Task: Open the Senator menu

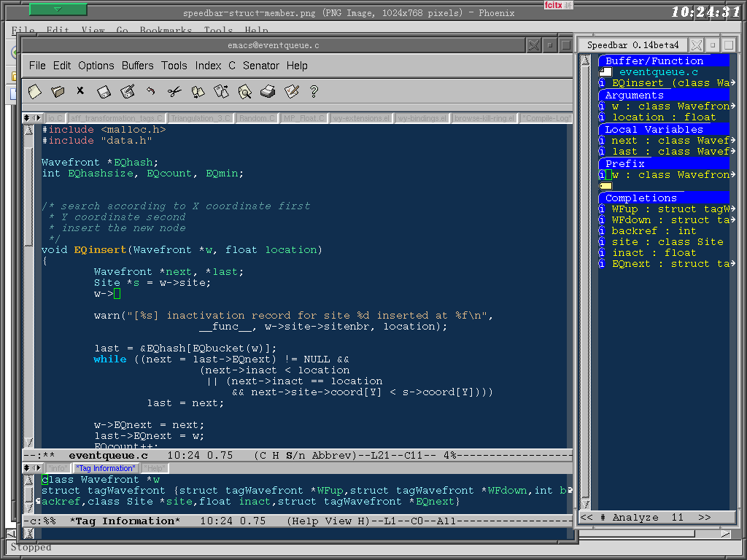Action: pyautogui.click(x=260, y=66)
